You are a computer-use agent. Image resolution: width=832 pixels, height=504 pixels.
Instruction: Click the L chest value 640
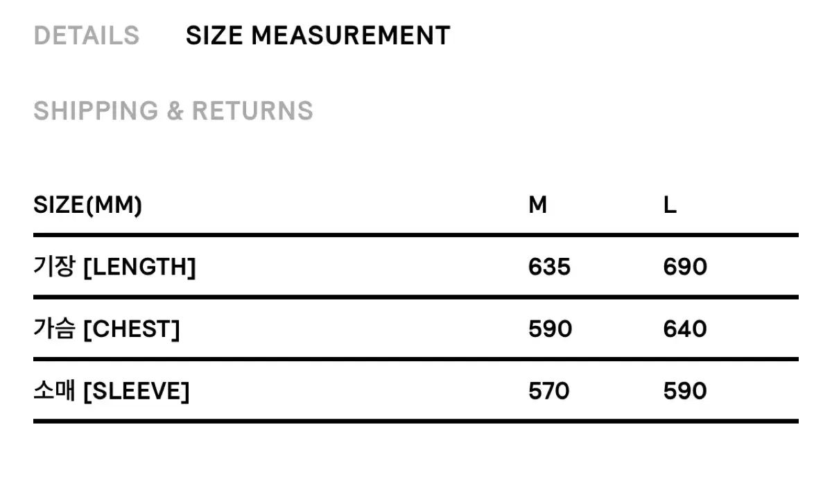click(685, 329)
